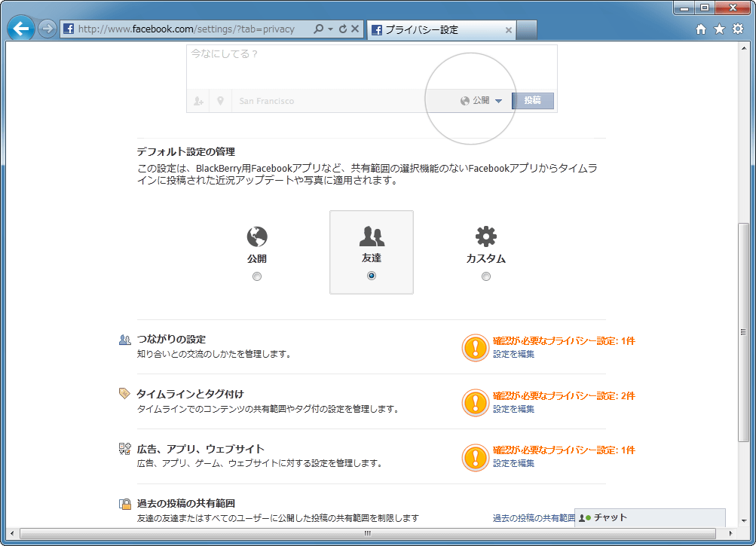Click the San Francisco location field

pyautogui.click(x=267, y=101)
